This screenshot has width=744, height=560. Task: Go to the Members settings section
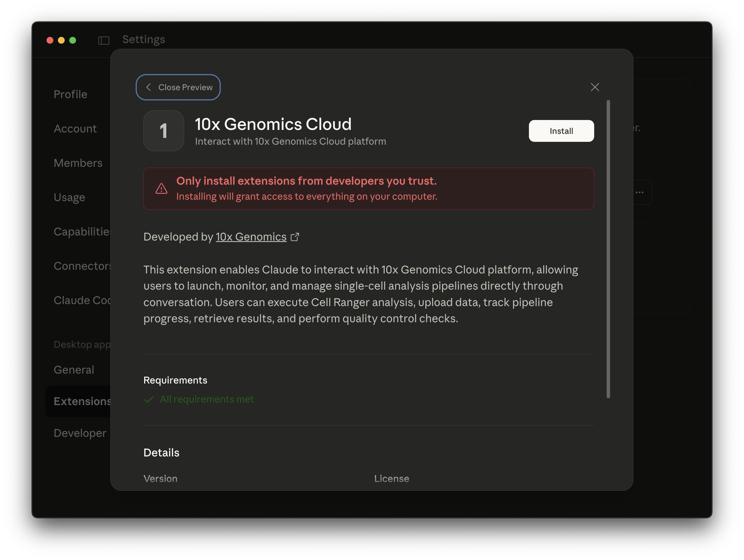coord(78,163)
